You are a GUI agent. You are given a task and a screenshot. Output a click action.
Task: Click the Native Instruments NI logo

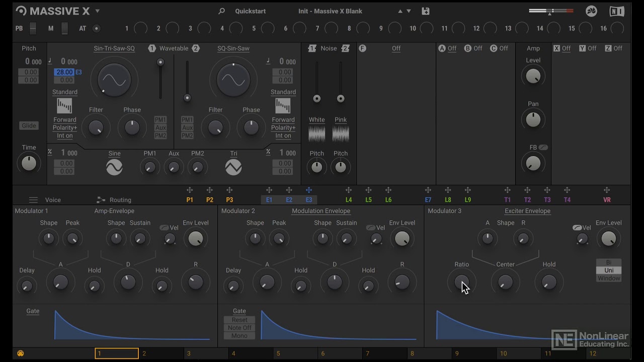617,11
